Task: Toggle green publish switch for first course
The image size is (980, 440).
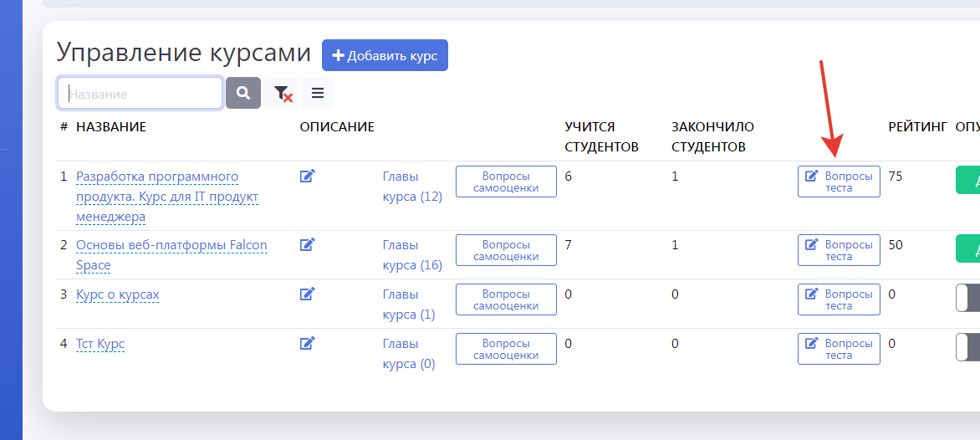Action: 968,180
